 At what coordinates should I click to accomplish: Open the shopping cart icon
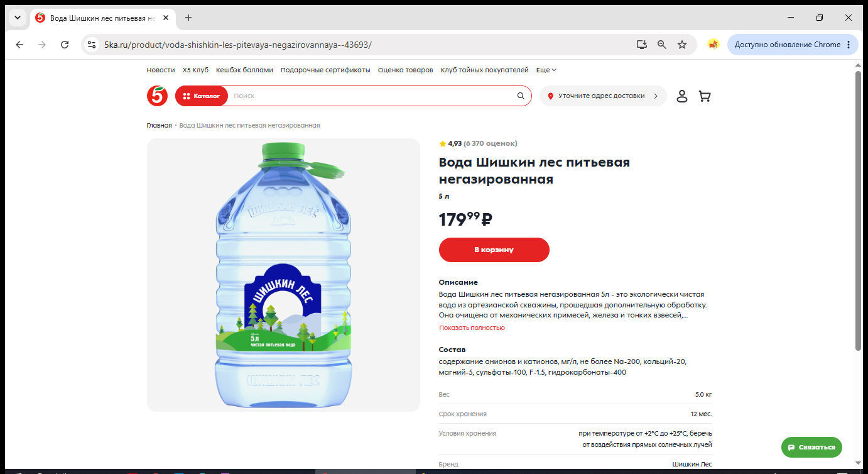click(x=705, y=96)
